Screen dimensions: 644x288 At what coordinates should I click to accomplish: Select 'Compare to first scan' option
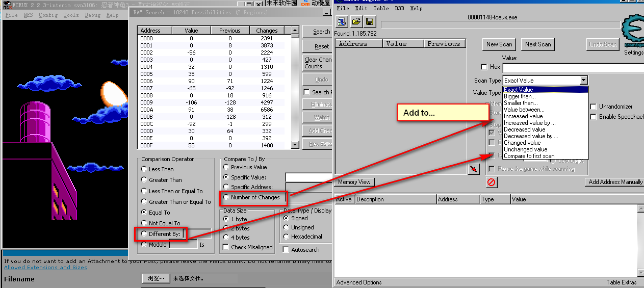(x=529, y=156)
